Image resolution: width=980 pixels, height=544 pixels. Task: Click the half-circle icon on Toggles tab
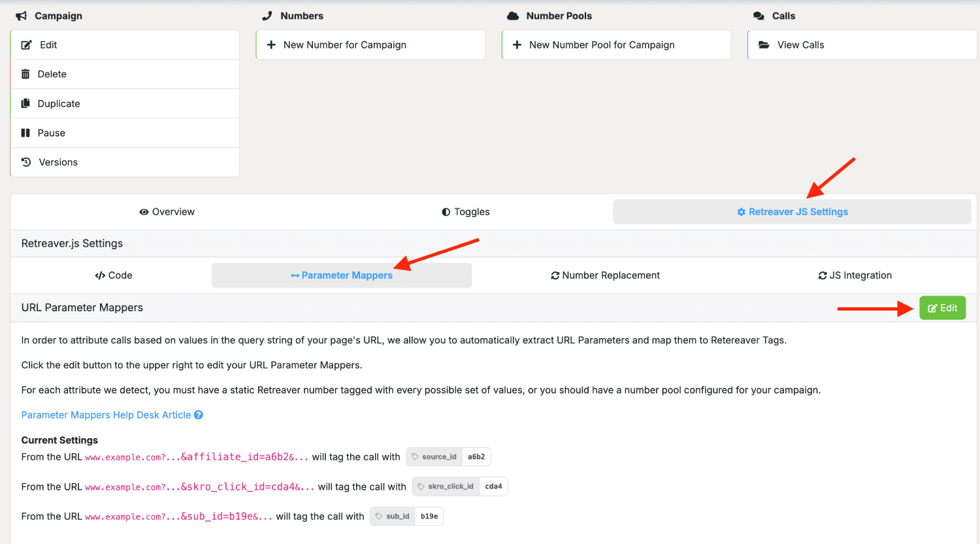446,212
